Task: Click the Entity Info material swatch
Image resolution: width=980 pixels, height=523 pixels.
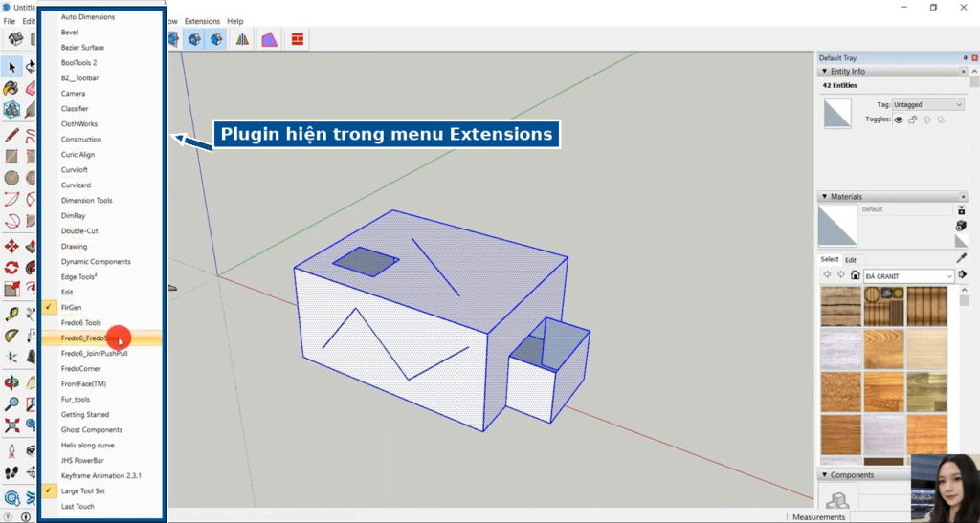Action: (837, 114)
